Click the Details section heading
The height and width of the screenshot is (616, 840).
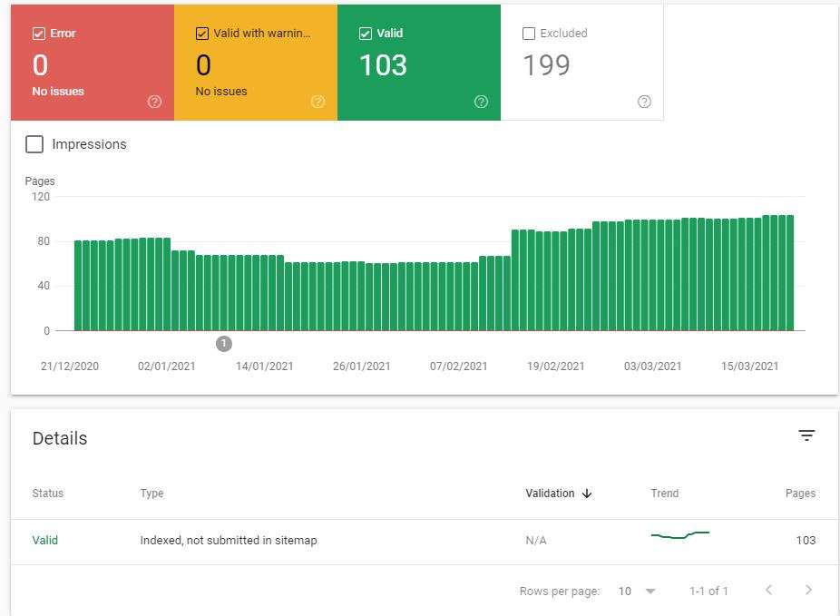[60, 438]
